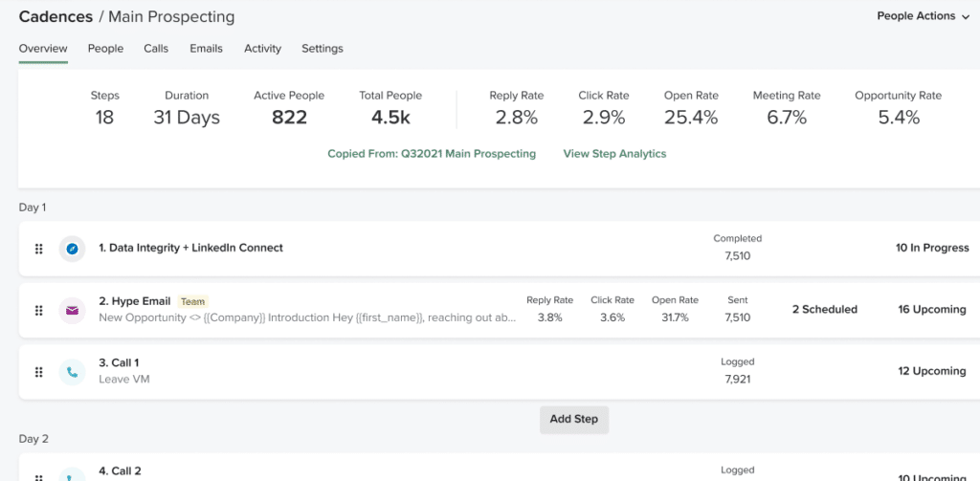Image resolution: width=980 pixels, height=481 pixels.
Task: Open the Calls tab
Action: tap(156, 48)
